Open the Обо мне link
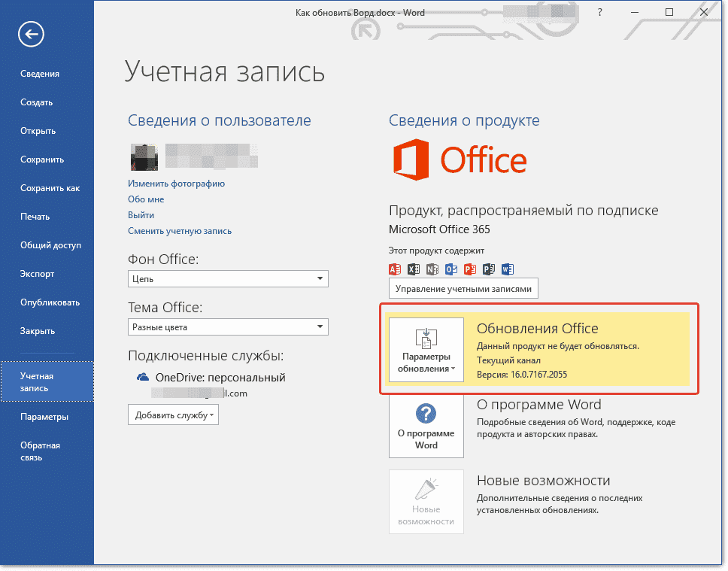Screen dimensions: 728x571 click(x=146, y=199)
